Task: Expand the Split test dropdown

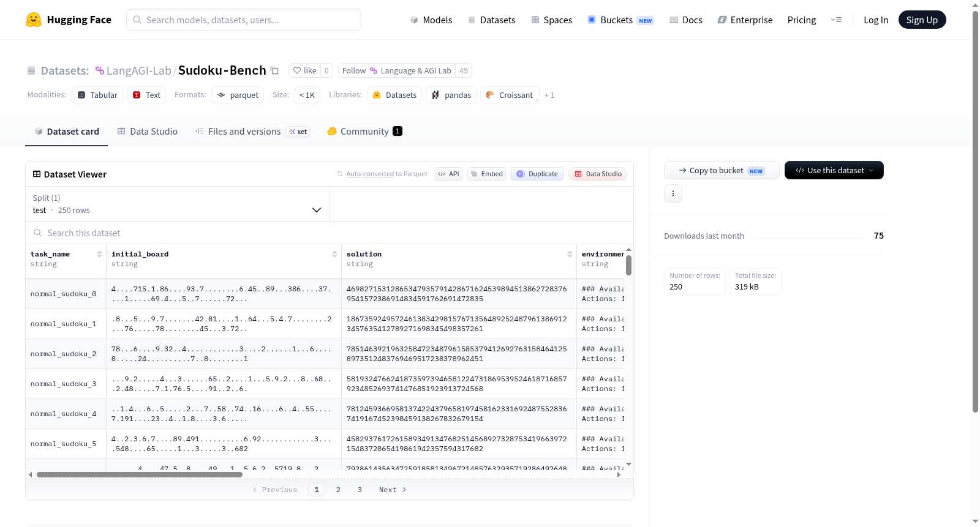Action: [x=177, y=204]
